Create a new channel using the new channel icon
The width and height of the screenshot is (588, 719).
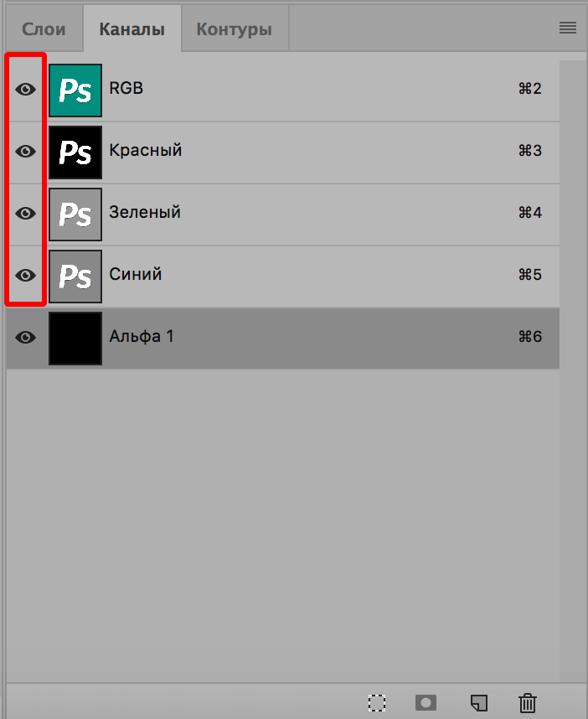point(478,703)
